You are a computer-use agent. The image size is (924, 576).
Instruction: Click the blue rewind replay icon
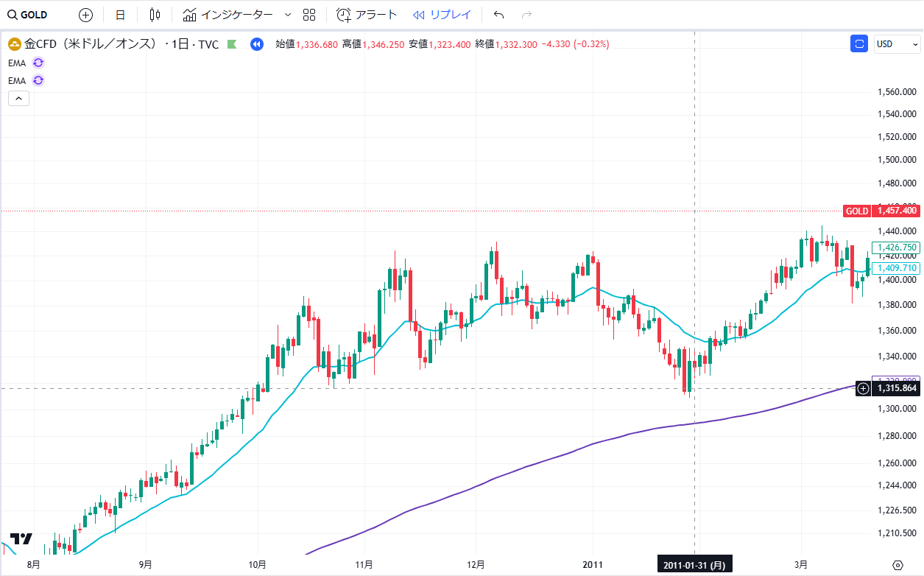click(256, 44)
